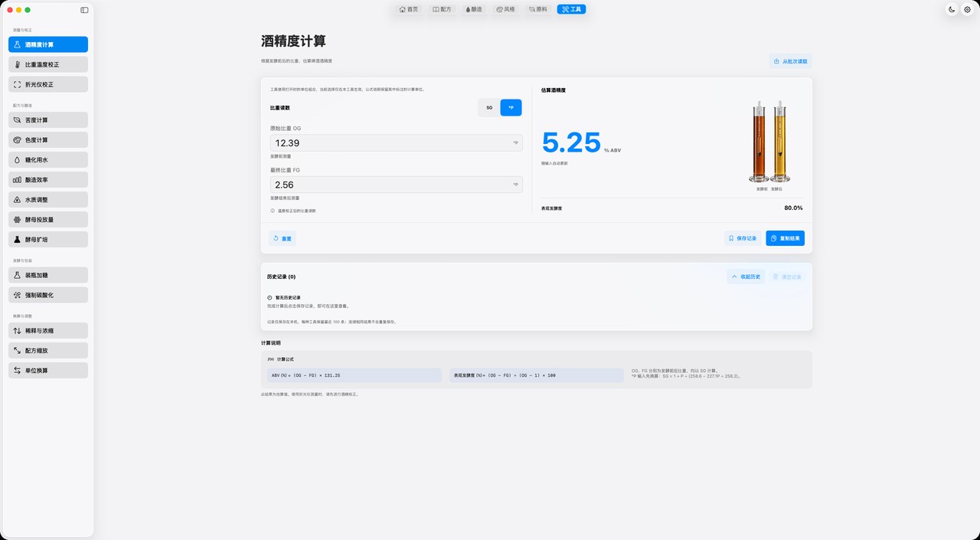Viewport: 980px width, 540px height.
Task: Click the ABV(%) formula box
Action: tap(354, 375)
